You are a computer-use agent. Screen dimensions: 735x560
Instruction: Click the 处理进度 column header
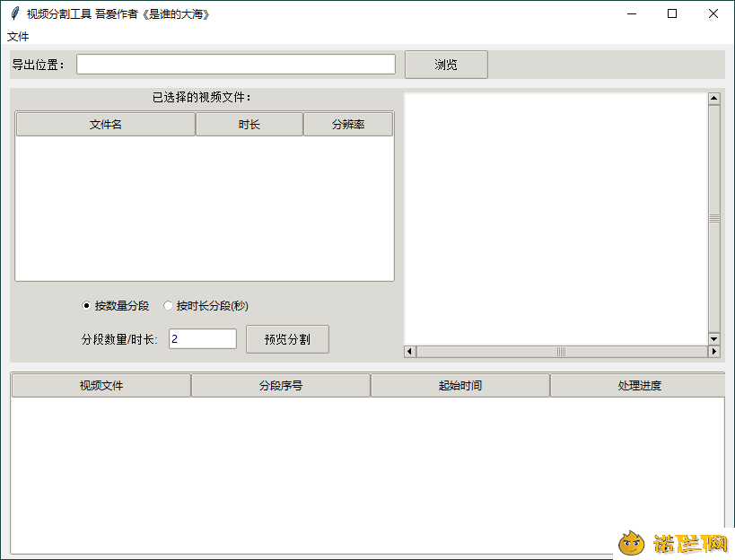point(639,385)
